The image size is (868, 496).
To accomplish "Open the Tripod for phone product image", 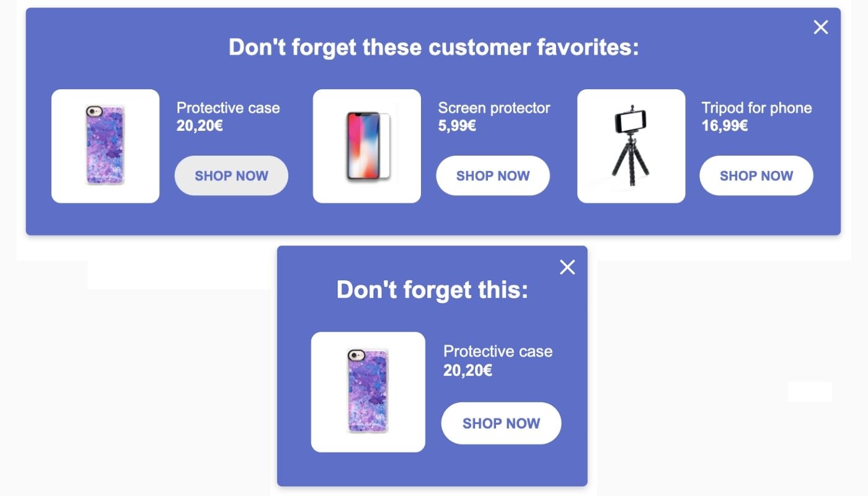I will [631, 145].
